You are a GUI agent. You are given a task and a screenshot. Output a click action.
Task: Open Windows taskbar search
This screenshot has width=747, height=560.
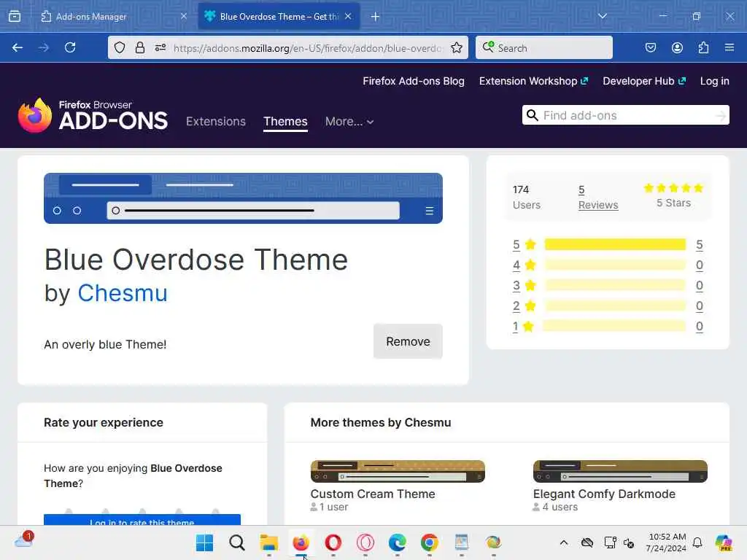237,542
